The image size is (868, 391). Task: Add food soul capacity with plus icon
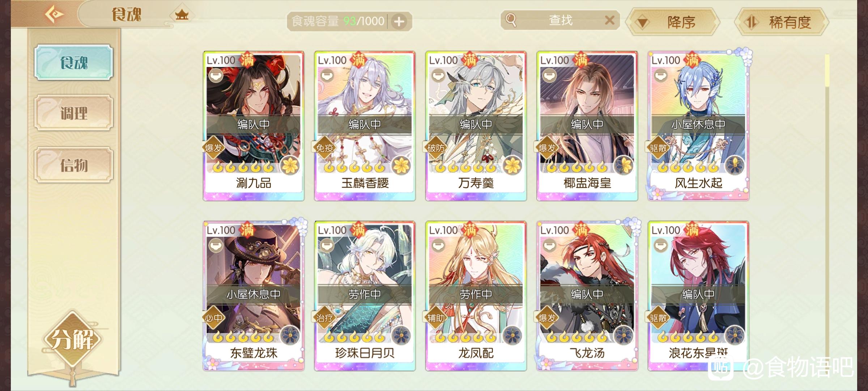[399, 22]
